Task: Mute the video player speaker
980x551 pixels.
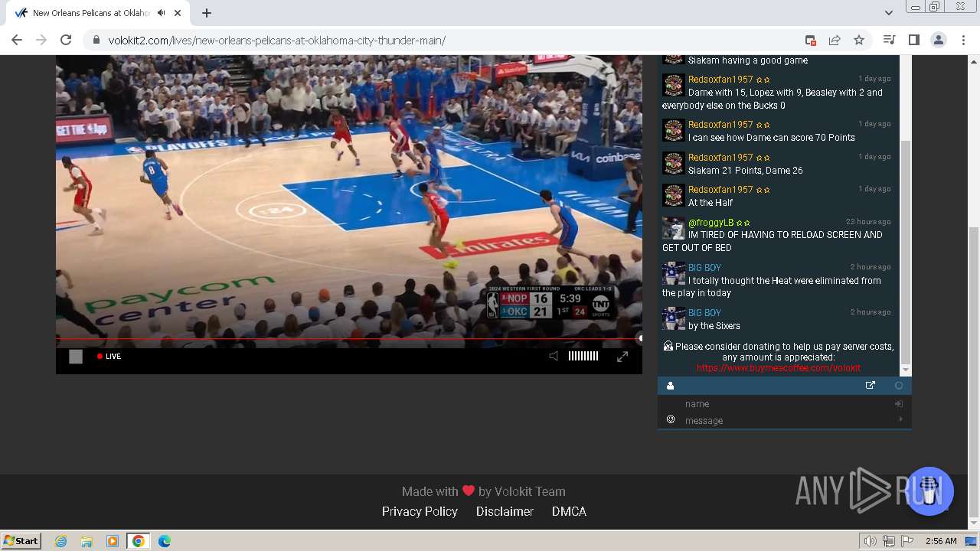Action: click(554, 356)
